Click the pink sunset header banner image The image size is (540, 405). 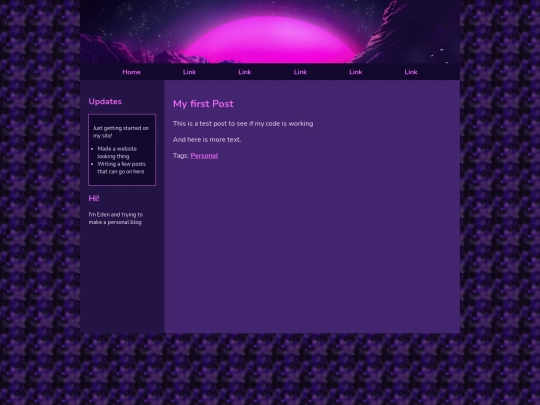tap(270, 32)
